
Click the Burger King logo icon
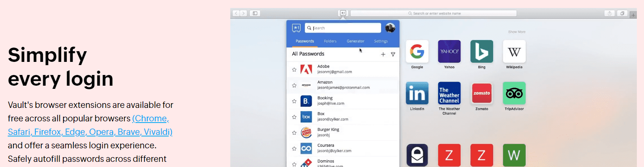tap(306, 133)
